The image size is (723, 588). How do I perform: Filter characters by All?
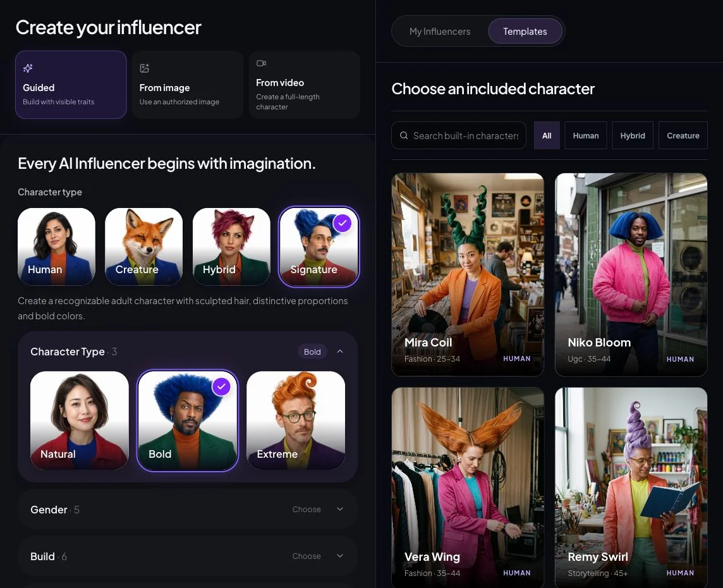click(x=547, y=135)
